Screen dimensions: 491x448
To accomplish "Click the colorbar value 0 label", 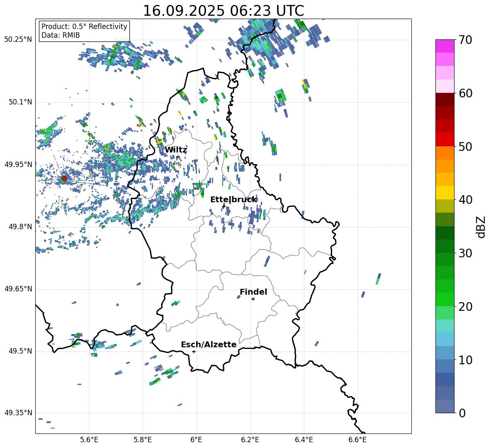I will click(x=462, y=413).
